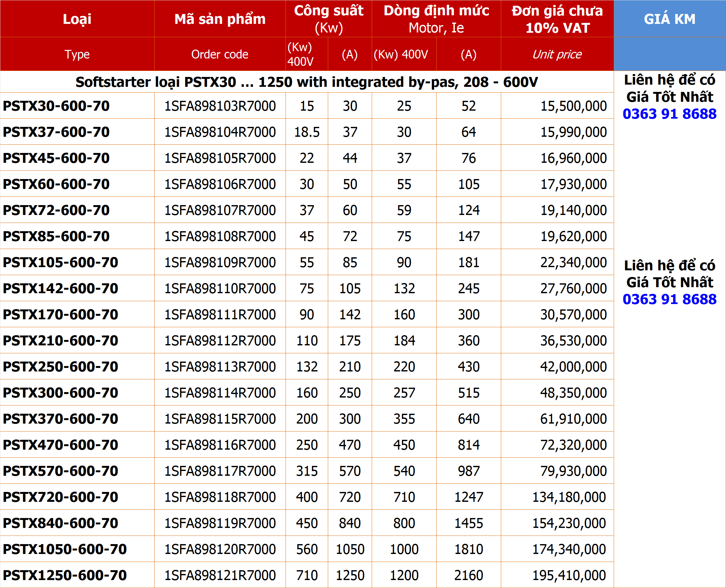Viewport: 726px width, 588px height.
Task: Click order code 1SFA898108R7000
Action: click(x=220, y=236)
